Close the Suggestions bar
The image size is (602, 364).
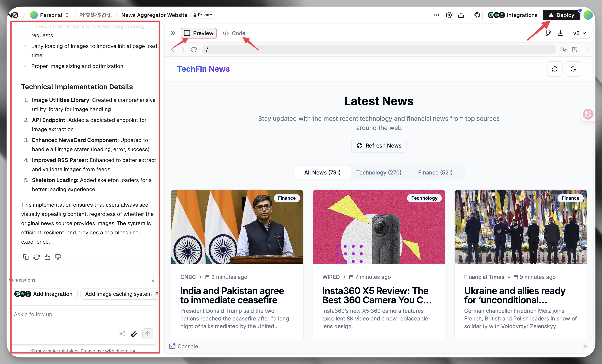153,281
